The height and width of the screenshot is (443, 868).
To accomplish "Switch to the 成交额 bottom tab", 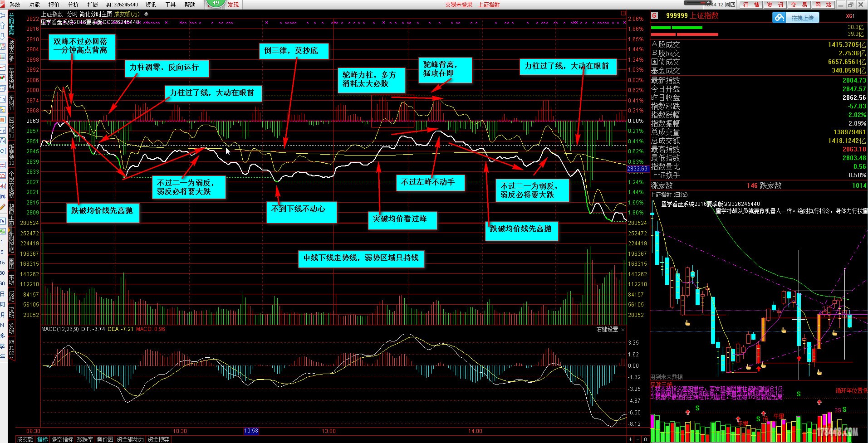I will point(25,439).
